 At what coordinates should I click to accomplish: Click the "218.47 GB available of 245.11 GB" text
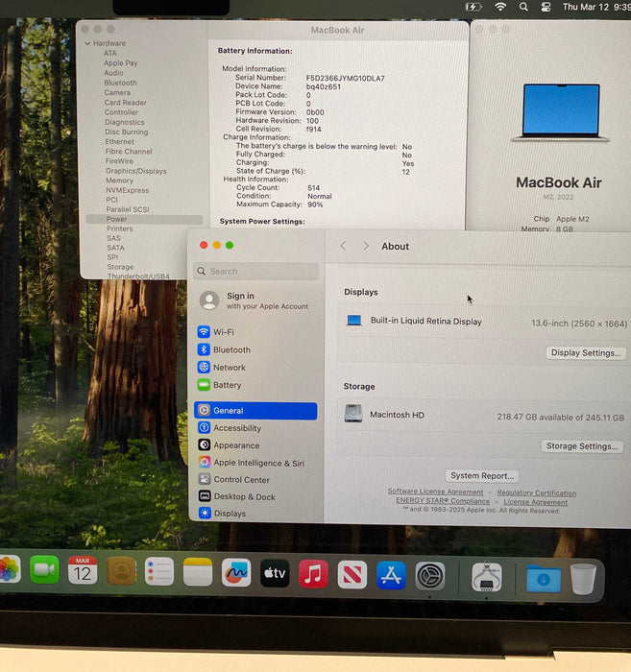560,417
